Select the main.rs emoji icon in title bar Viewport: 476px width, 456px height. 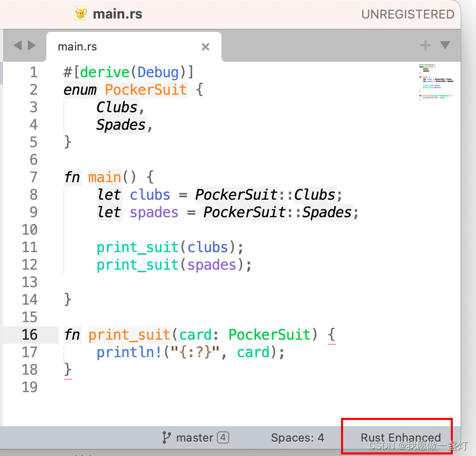click(80, 14)
